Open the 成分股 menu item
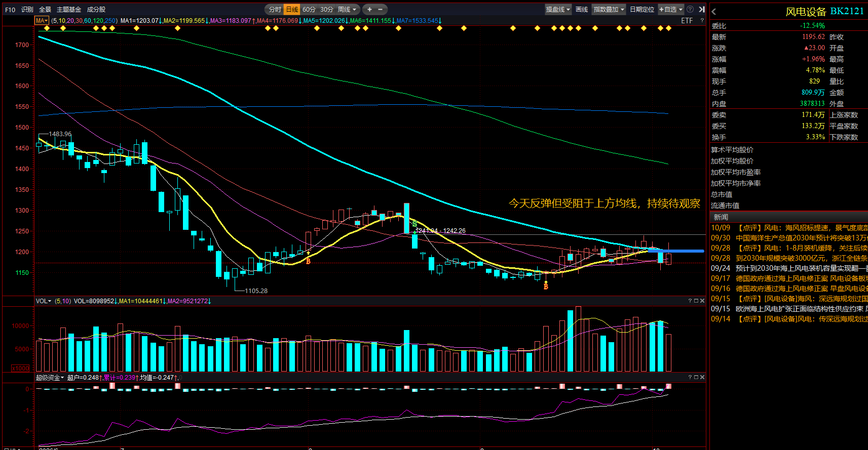The width and height of the screenshot is (868, 450). click(x=96, y=9)
